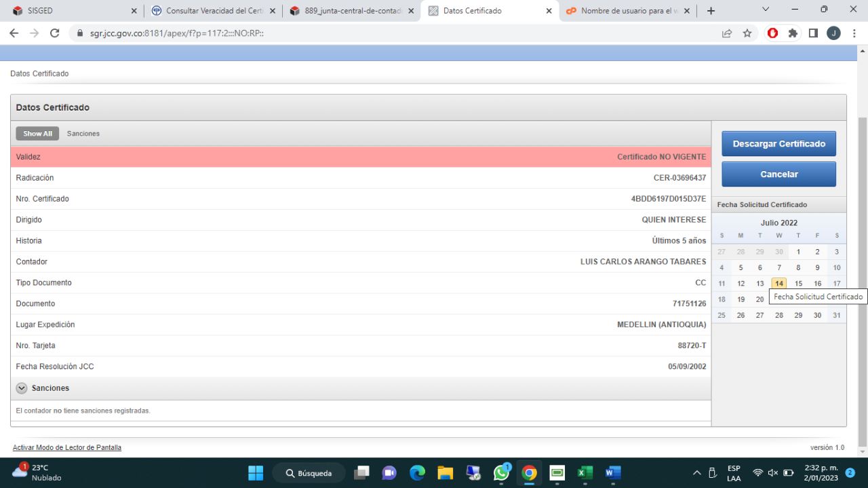This screenshot has height=488, width=868.
Task: Open the browser Extensions puzzle icon
Action: coord(793,33)
